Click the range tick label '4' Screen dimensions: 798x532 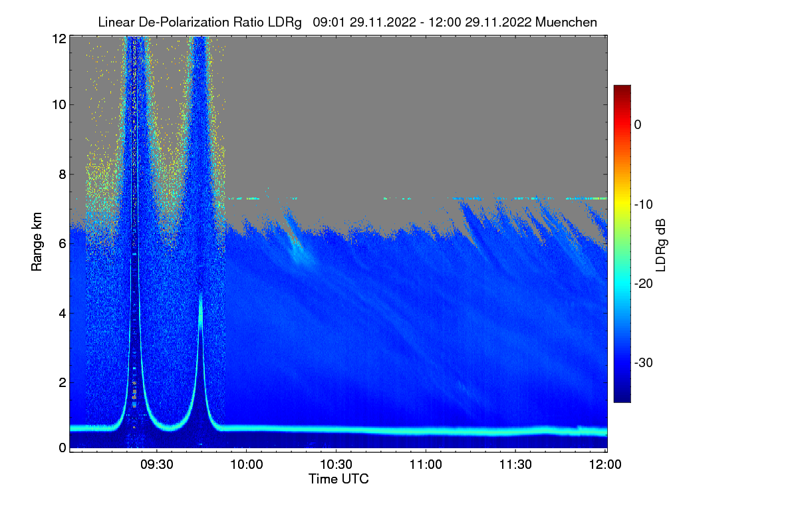tap(62, 313)
